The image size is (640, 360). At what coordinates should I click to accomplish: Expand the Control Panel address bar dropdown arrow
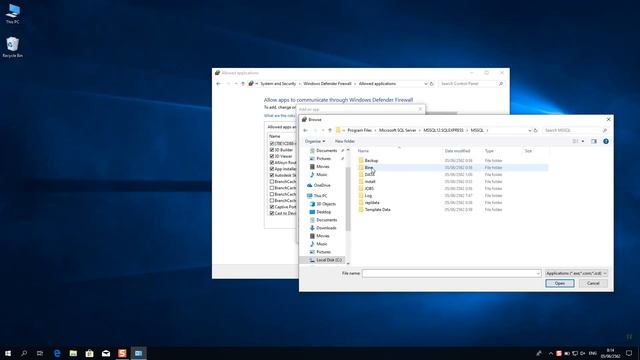pos(426,84)
